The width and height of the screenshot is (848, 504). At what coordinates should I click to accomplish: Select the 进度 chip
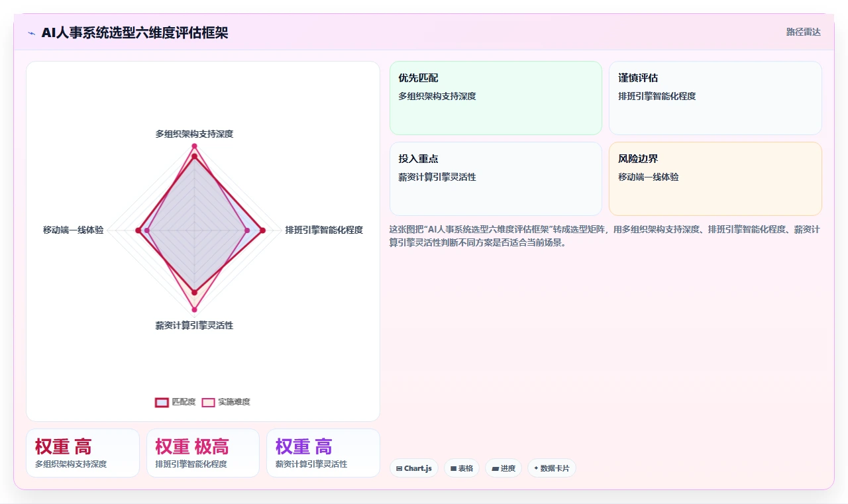click(503, 468)
